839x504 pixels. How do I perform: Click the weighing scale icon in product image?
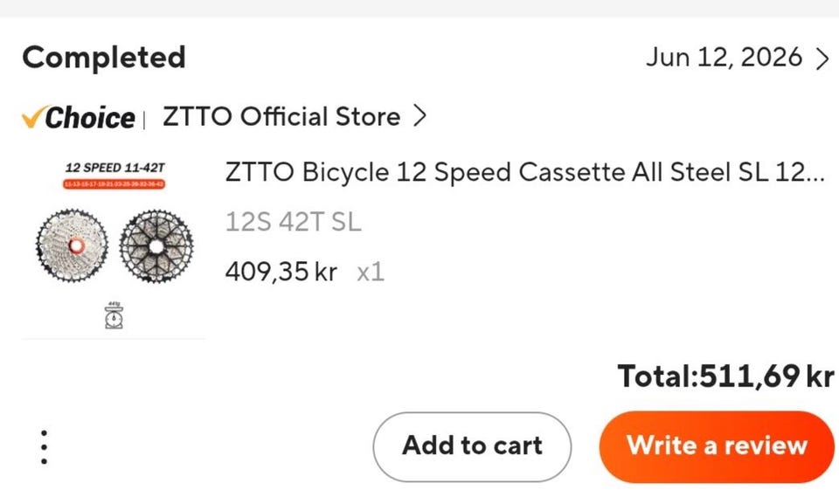coord(114,315)
